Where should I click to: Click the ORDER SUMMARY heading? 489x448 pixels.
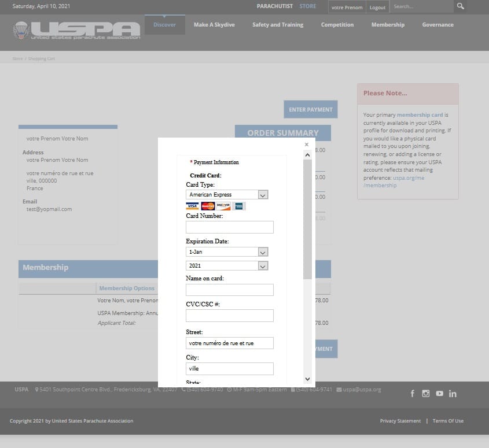coord(283,133)
